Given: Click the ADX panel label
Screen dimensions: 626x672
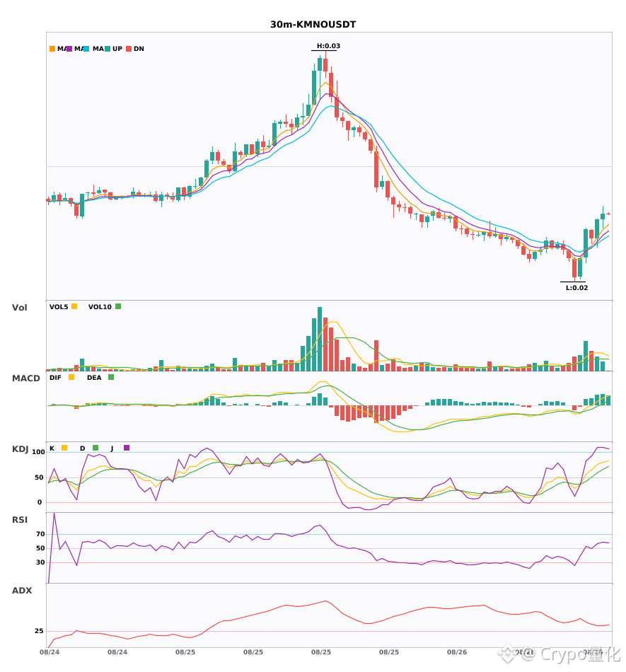Looking at the screenshot, I should tap(22, 590).
